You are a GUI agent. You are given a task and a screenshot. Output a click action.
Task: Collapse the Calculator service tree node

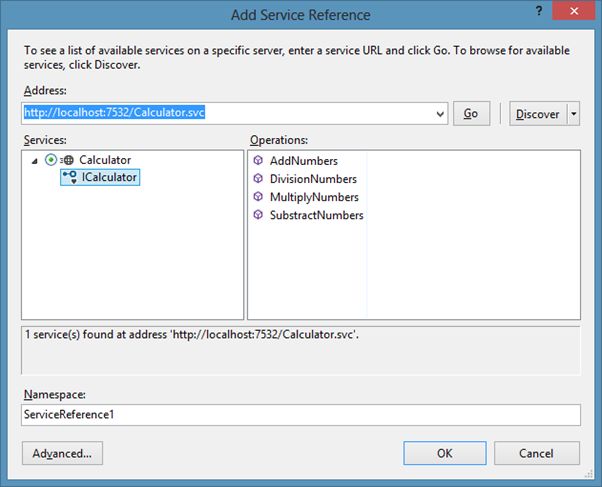(x=35, y=160)
